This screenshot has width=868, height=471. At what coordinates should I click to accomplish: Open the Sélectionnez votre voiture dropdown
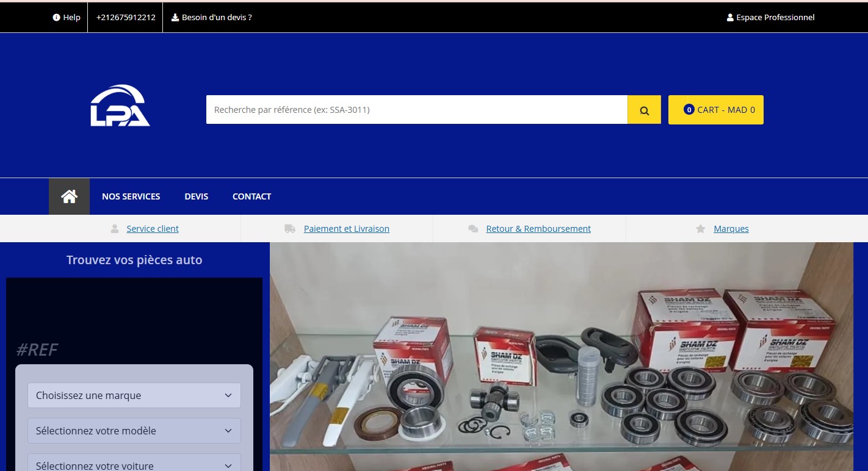(134, 462)
